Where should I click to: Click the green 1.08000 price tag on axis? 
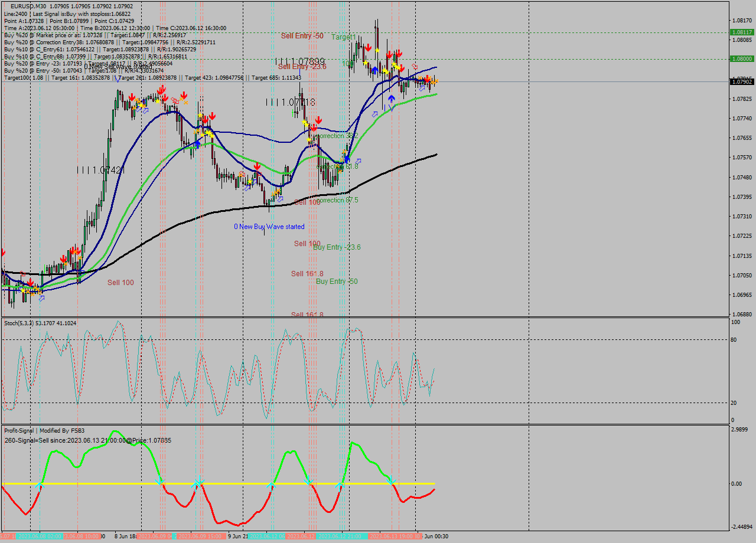(x=742, y=59)
